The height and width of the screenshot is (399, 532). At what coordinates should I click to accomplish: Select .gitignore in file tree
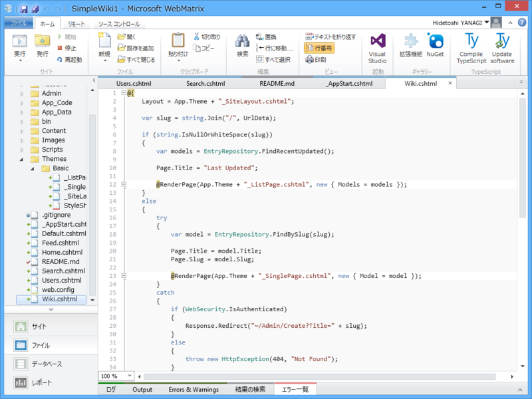[x=57, y=215]
